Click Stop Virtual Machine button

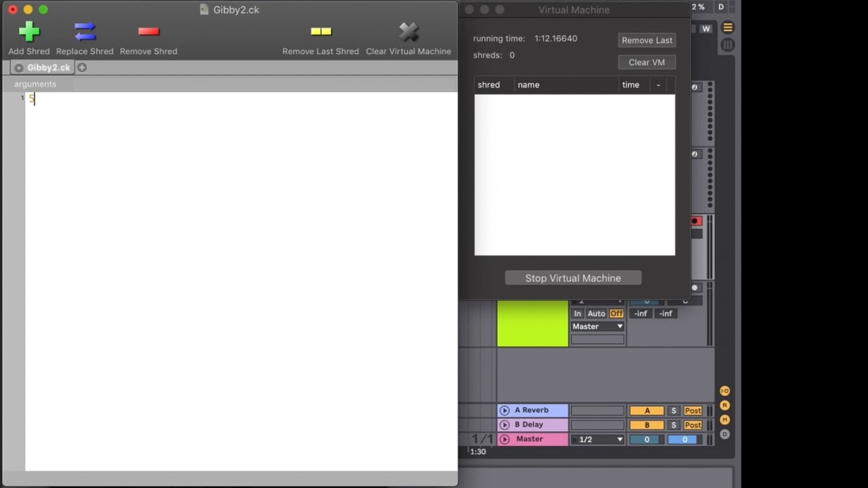[573, 278]
